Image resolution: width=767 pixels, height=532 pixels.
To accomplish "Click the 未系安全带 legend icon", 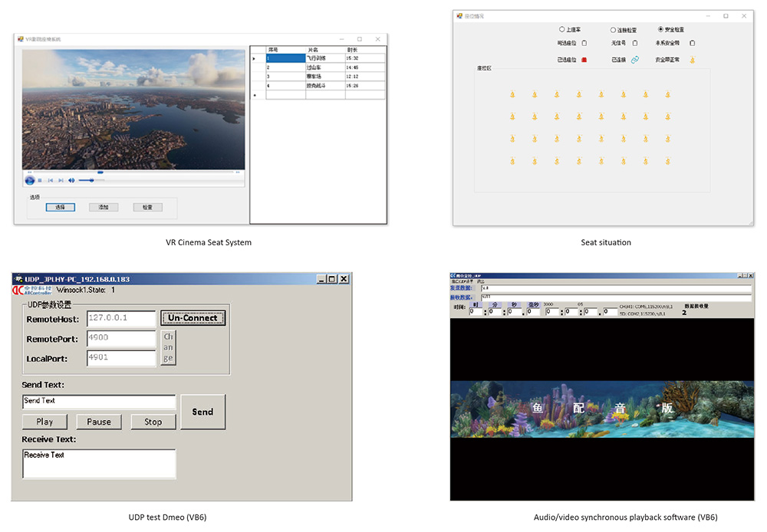I will pyautogui.click(x=692, y=43).
